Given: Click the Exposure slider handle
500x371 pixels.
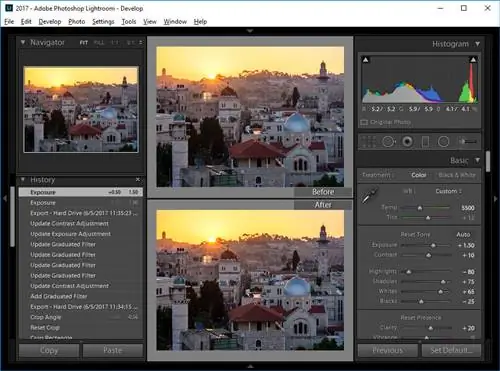Looking at the screenshot, I should pos(433,245).
